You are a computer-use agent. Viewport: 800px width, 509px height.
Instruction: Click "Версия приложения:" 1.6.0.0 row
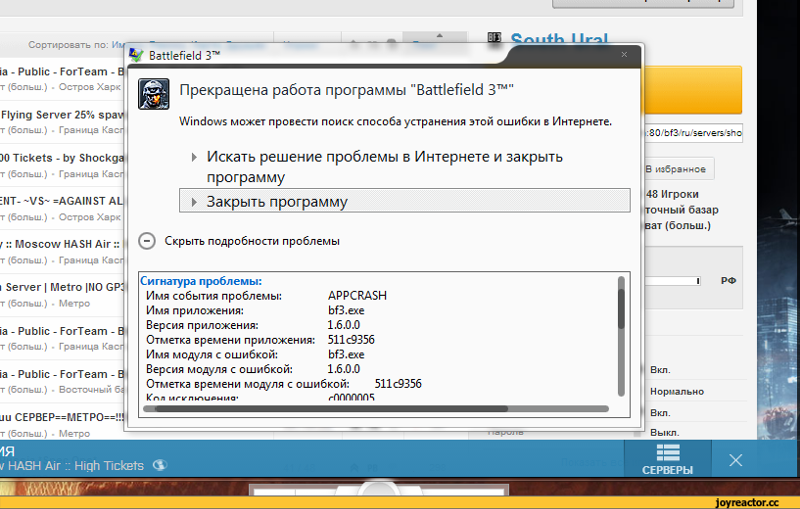click(253, 325)
